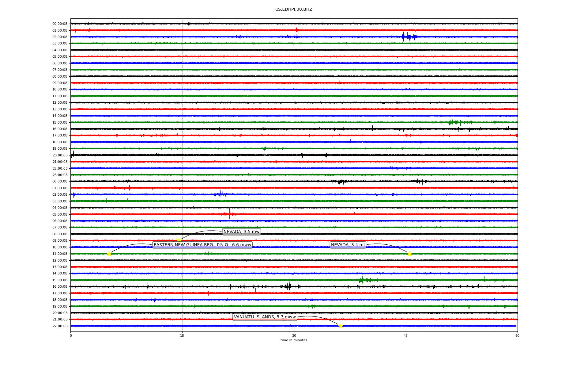This screenshot has height=368, width=588.
Task: Click the VANUATU ISLANDS, 5.7 mww label
Action: 265,317
